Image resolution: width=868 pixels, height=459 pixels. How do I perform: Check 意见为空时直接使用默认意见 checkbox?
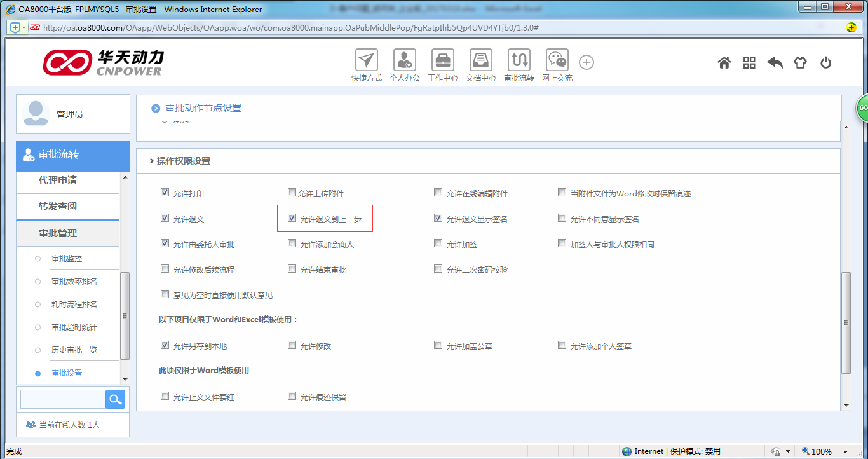[x=165, y=294]
